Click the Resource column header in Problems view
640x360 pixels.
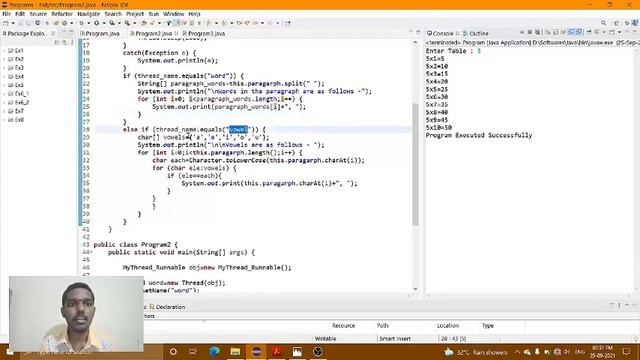point(343,326)
